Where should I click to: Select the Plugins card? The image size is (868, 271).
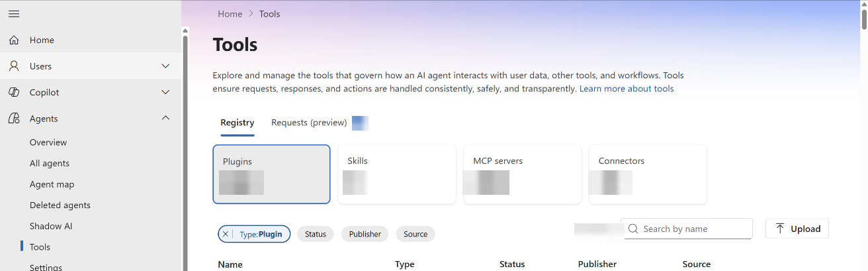[271, 174]
